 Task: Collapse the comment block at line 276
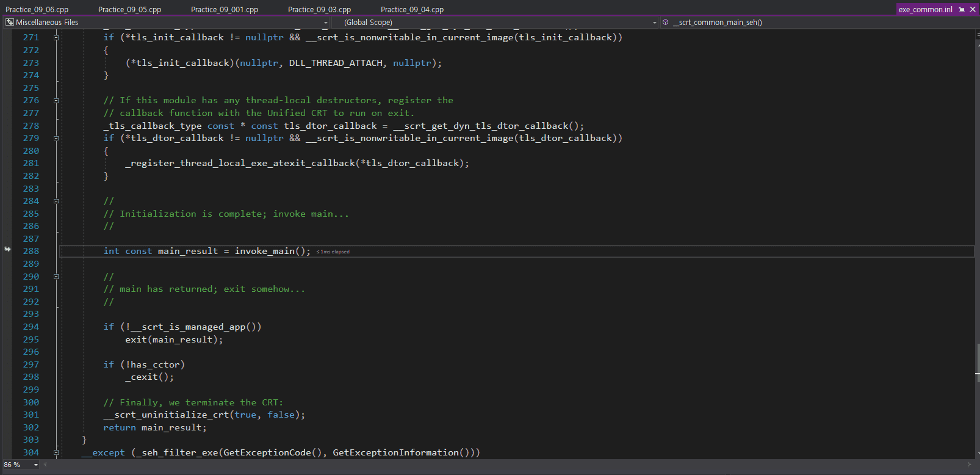pos(56,100)
